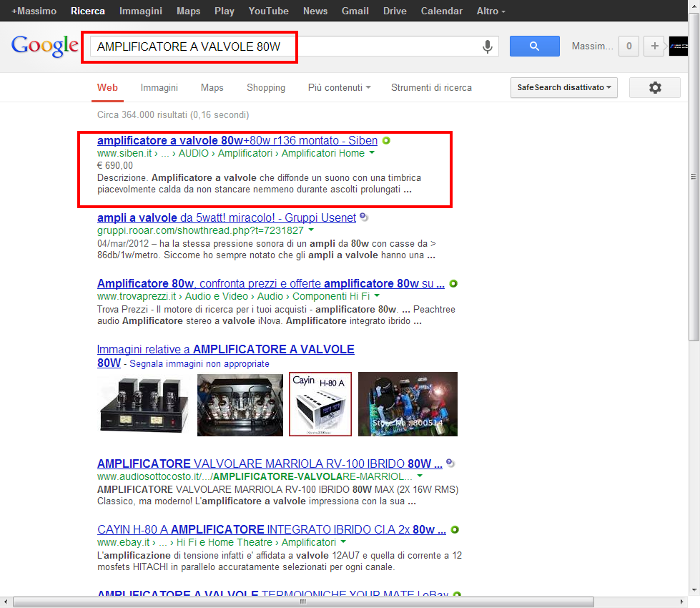This screenshot has height=608, width=700.
Task: Click Segnala immagini non appropriate
Action: [x=199, y=363]
